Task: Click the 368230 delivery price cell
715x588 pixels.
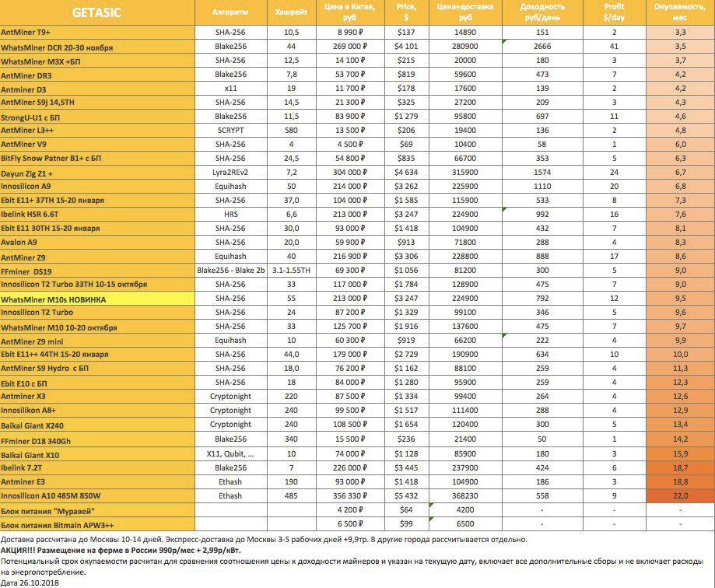Action: [465, 496]
